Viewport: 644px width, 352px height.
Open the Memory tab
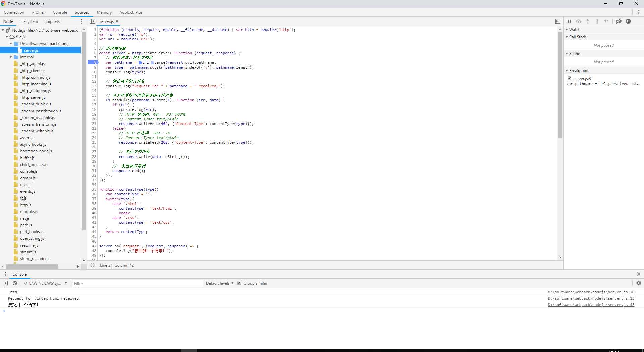tap(104, 12)
